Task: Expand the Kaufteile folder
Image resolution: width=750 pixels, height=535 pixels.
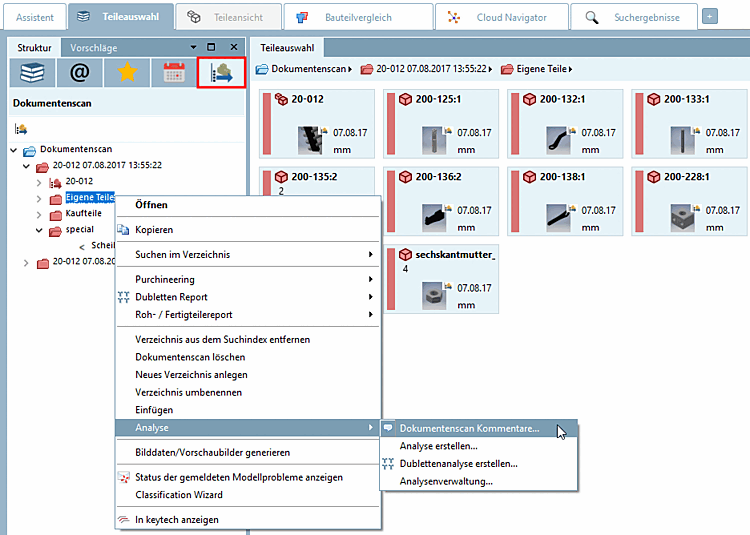Action: (39, 214)
